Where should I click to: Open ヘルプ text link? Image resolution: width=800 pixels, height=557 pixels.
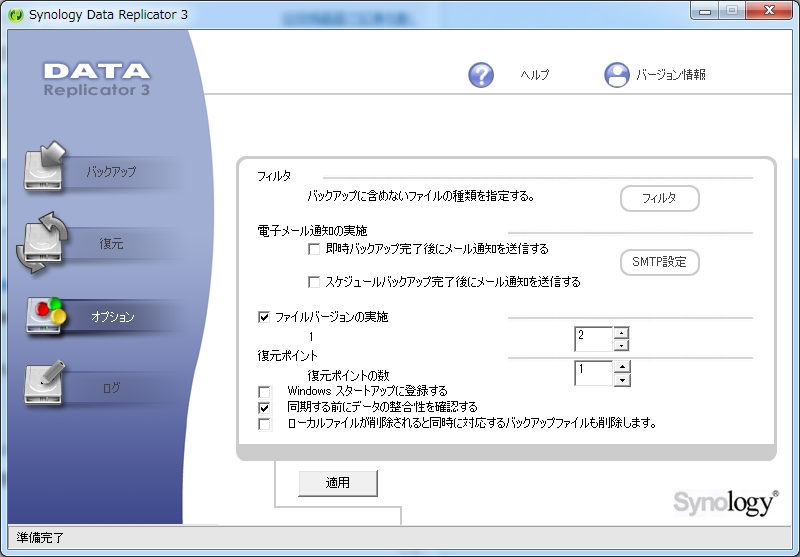click(x=535, y=75)
